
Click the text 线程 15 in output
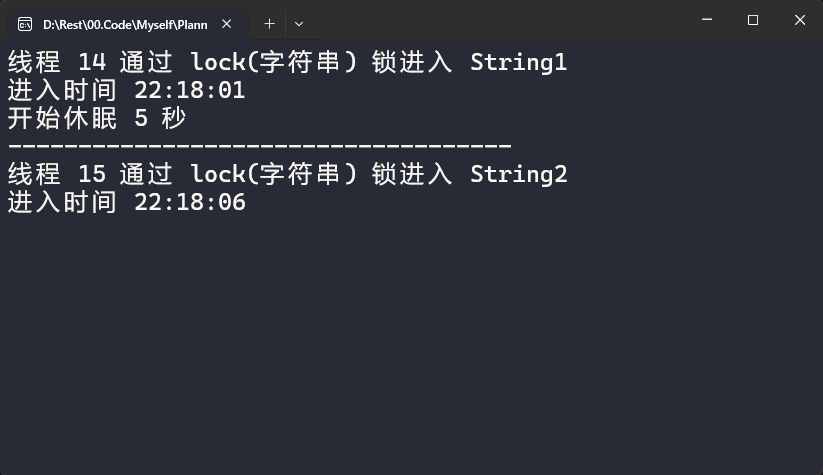tap(57, 174)
